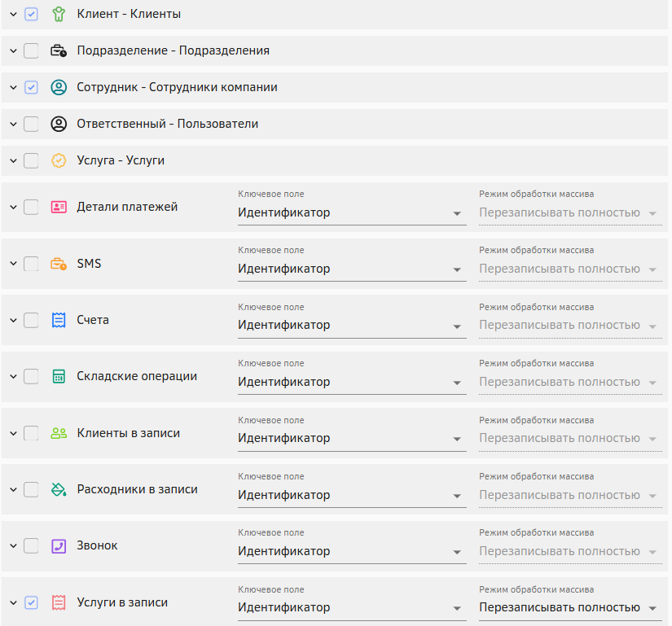672x626 pixels.
Task: Click the paint bucket icon for Расходники в записи
Action: coord(59,489)
